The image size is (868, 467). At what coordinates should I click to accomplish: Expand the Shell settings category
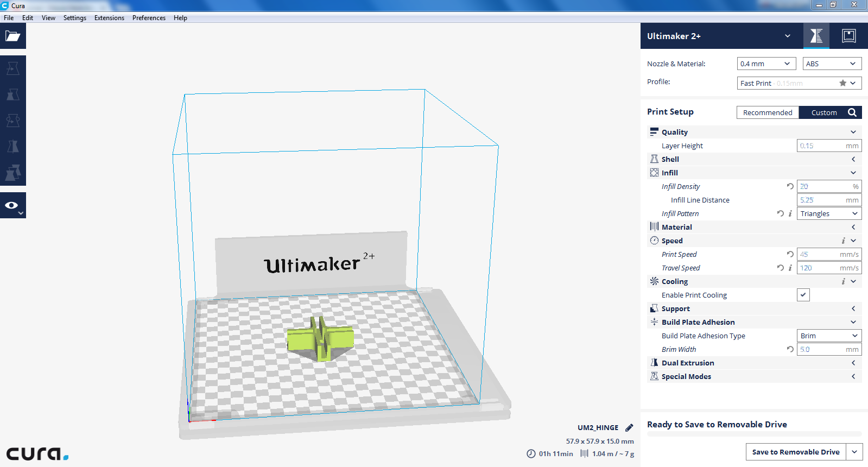pyautogui.click(x=755, y=159)
